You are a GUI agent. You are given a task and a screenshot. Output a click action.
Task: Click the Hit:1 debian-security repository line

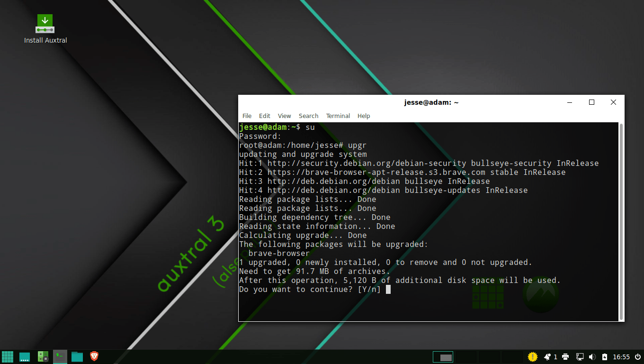click(419, 163)
